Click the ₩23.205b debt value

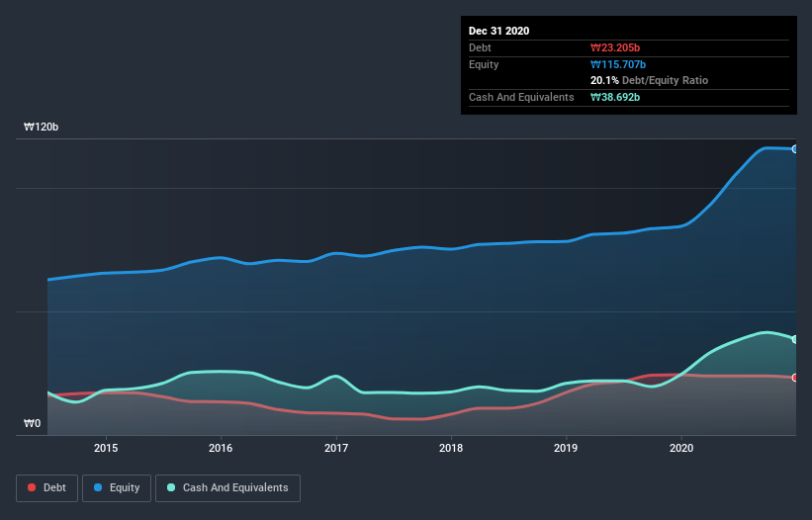615,47
